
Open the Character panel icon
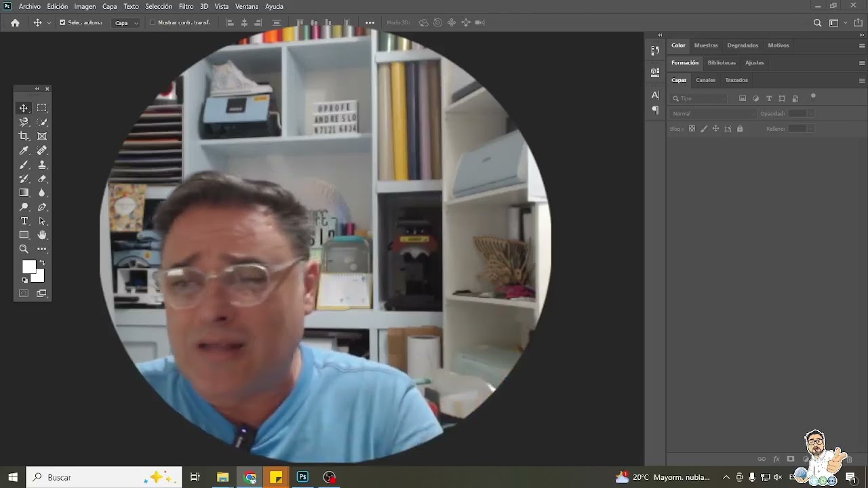[655, 95]
